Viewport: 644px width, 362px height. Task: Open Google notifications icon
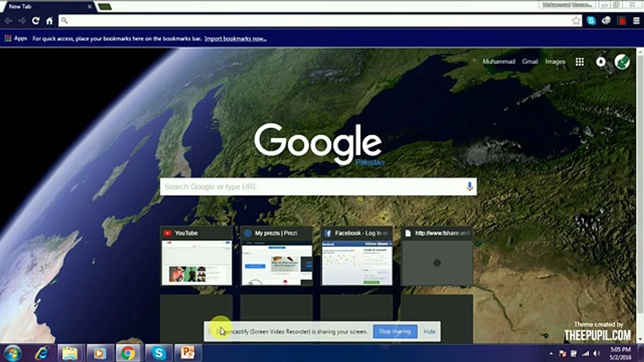pyautogui.click(x=601, y=61)
